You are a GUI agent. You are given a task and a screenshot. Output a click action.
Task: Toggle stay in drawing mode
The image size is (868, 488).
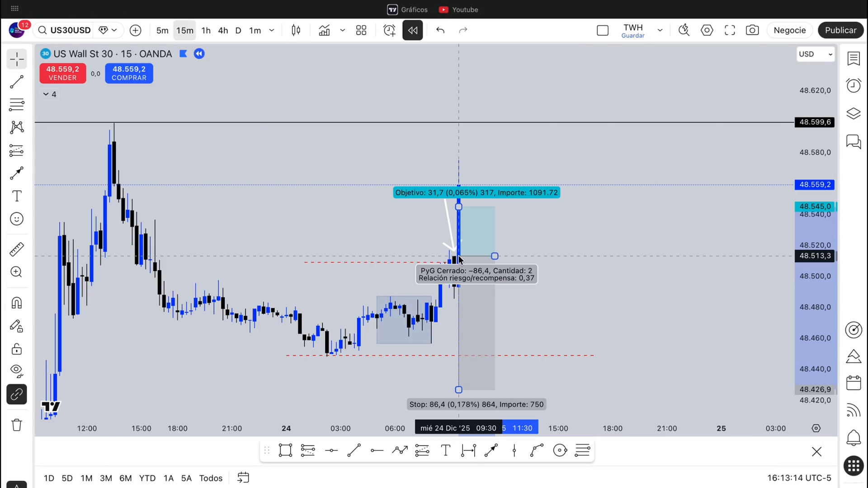click(x=17, y=326)
